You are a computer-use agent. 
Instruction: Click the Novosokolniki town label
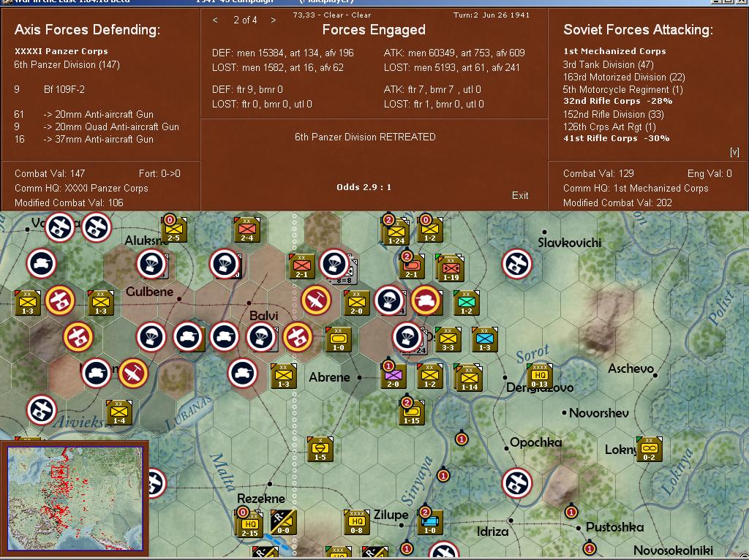pos(673,551)
